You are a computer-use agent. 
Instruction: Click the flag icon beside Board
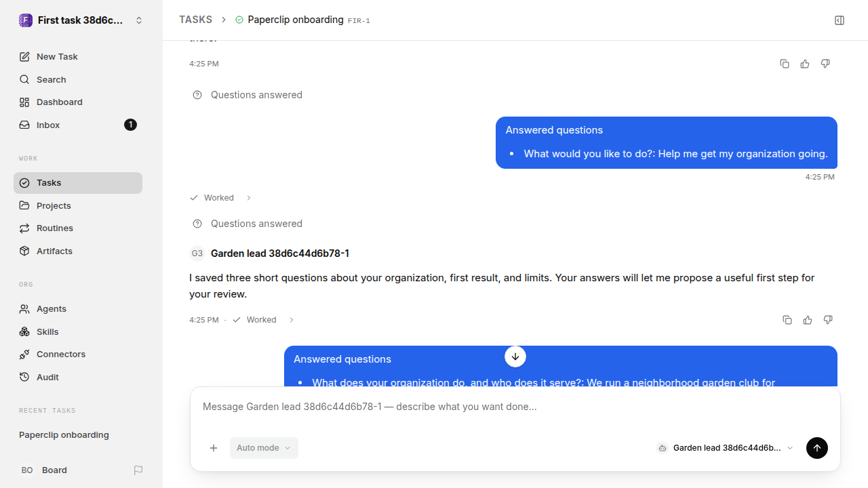tap(138, 470)
